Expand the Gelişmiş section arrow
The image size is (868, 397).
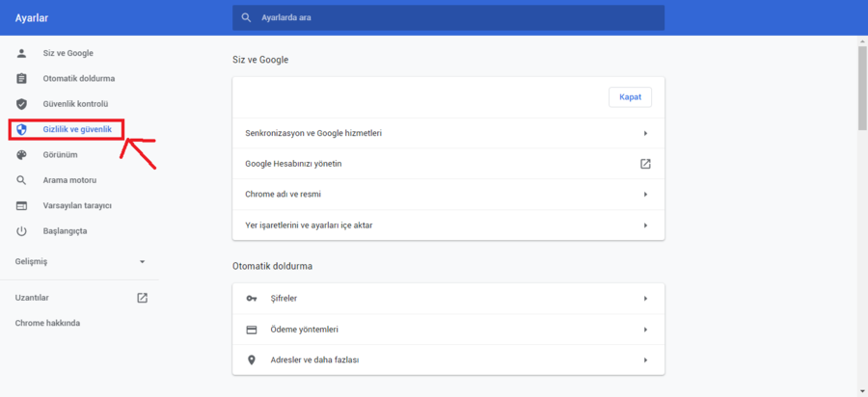pyautogui.click(x=142, y=262)
